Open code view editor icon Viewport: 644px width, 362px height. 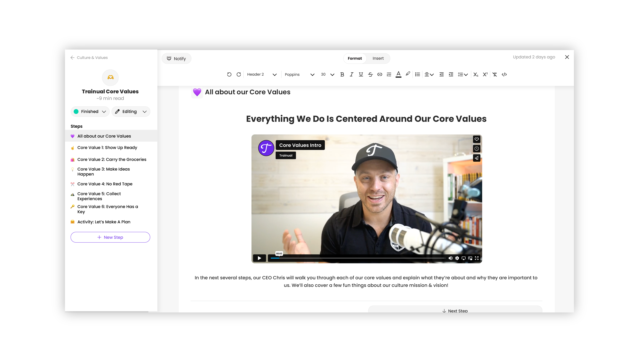click(x=504, y=74)
